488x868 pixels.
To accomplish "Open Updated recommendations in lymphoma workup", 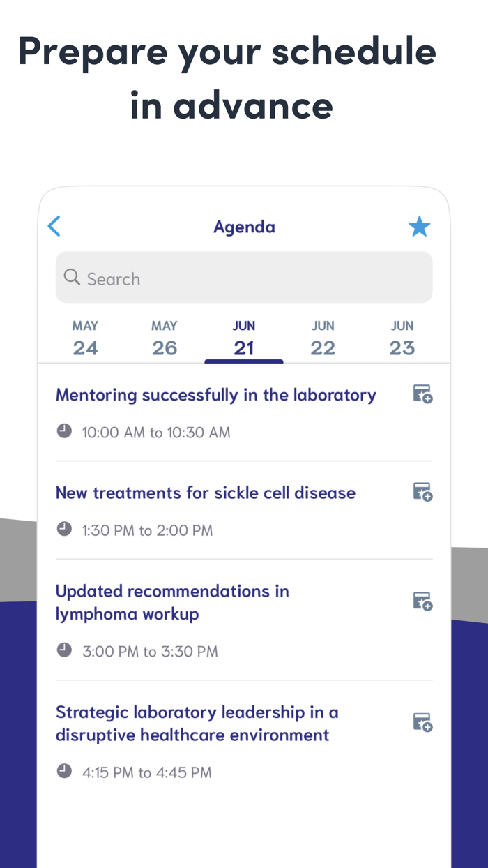I will coord(172,602).
